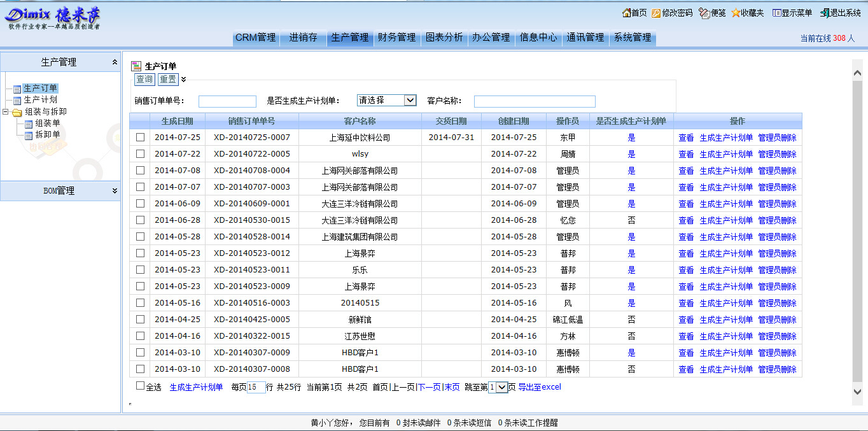Select checkbox for order XD-20140425-0005
Image resolution: width=868 pixels, height=431 pixels.
[x=140, y=319]
